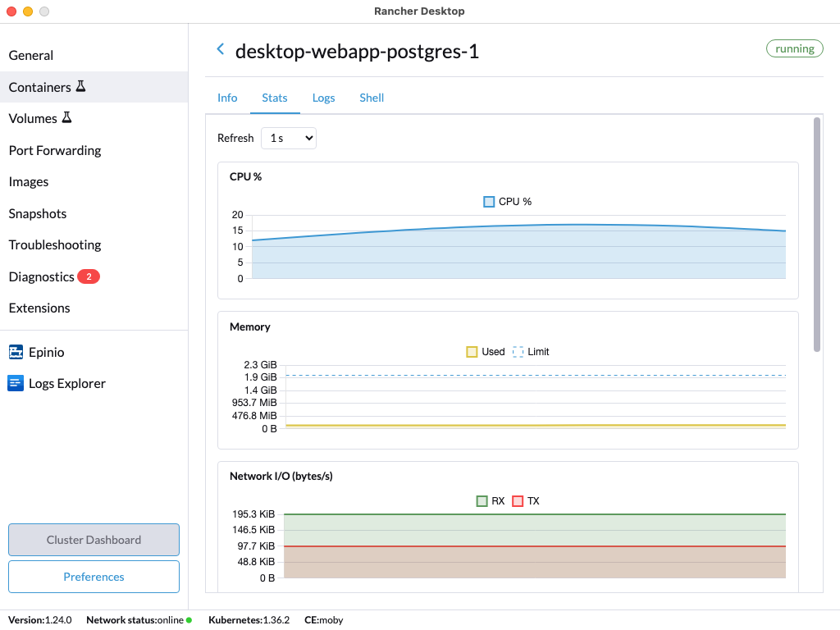The width and height of the screenshot is (840, 630).
Task: Select Containers in the sidebar
Action: coord(94,87)
